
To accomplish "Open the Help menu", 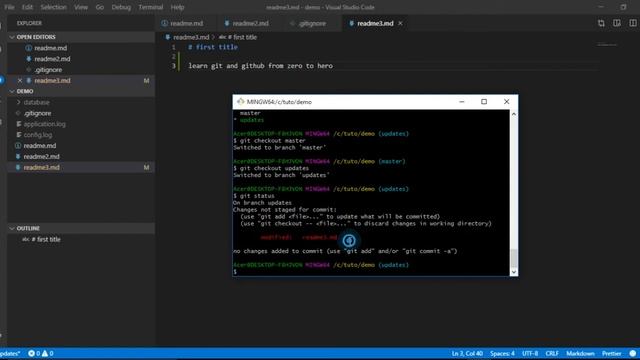I will [x=177, y=7].
